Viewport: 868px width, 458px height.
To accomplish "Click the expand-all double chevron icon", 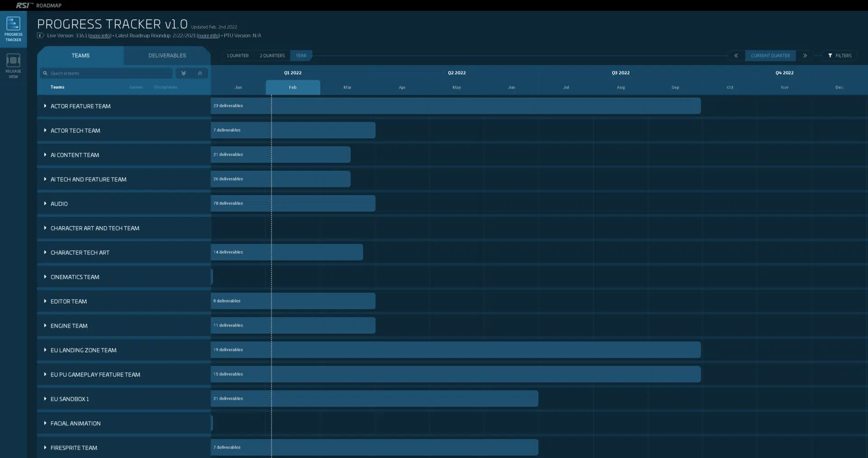I will (183, 73).
